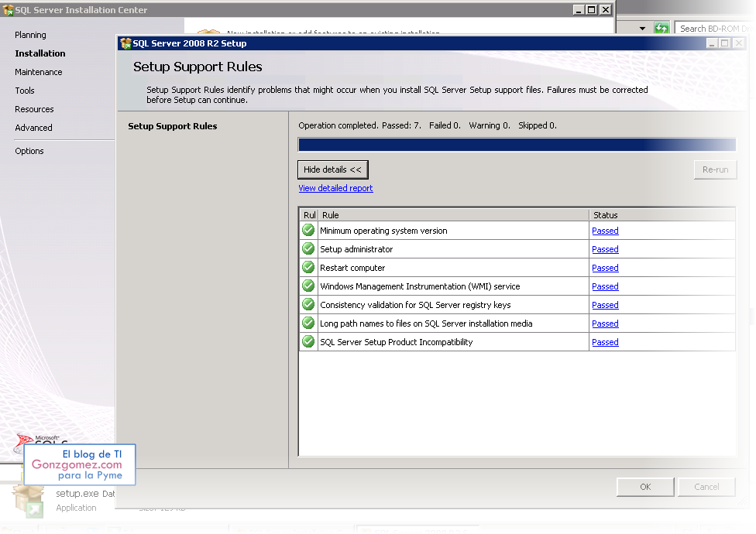Click setup.exe file name in Explorer
This screenshot has height=534, width=756.
coord(77,494)
